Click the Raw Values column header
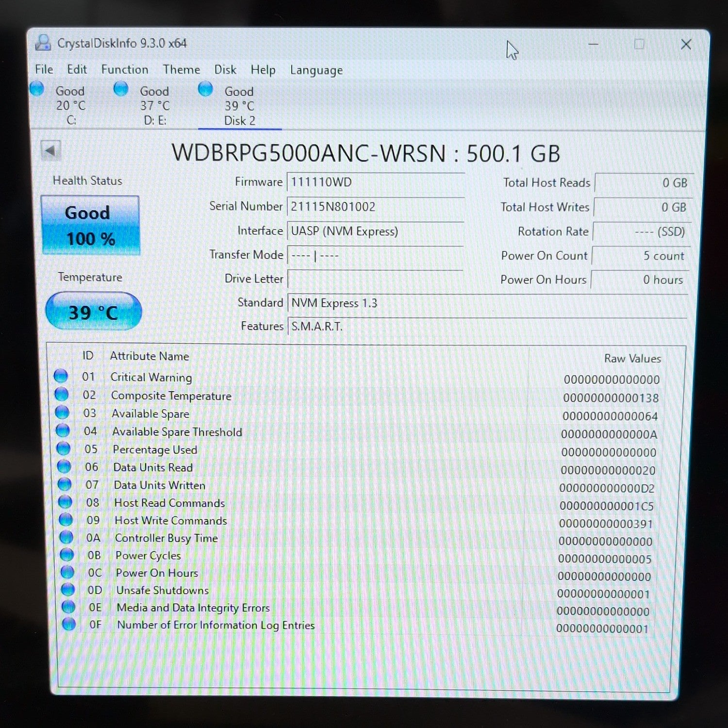This screenshot has width=728, height=728. tap(632, 359)
